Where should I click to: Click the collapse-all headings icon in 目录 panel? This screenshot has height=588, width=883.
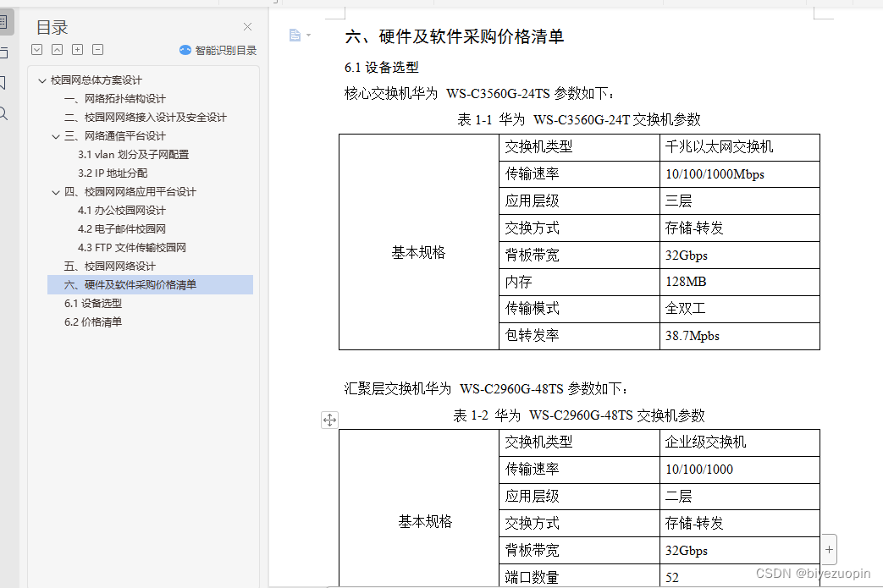click(x=58, y=49)
